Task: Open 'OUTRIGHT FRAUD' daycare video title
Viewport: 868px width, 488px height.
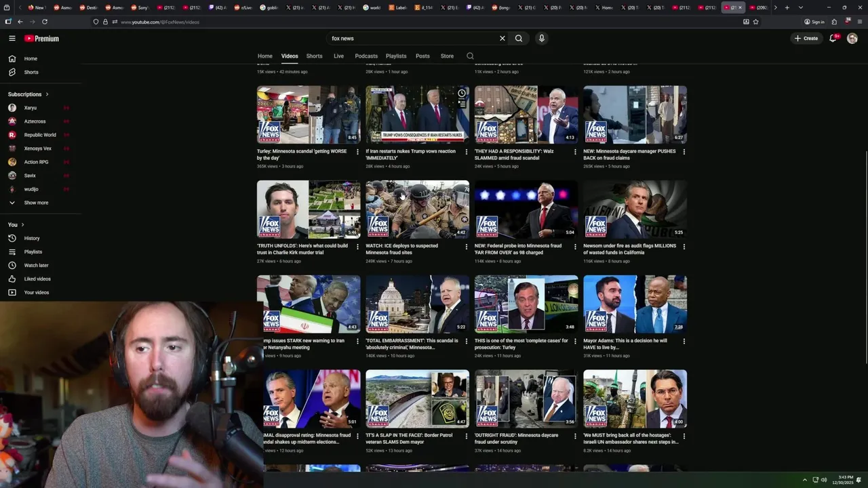Action: 516,439
